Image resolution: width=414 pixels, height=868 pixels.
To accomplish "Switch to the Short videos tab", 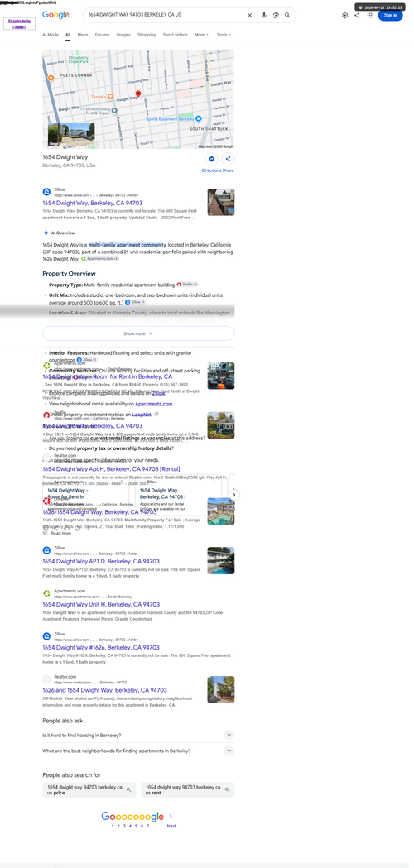I will [176, 34].
